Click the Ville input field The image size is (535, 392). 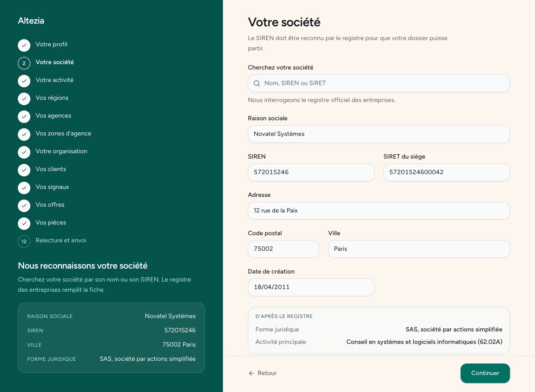click(419, 249)
